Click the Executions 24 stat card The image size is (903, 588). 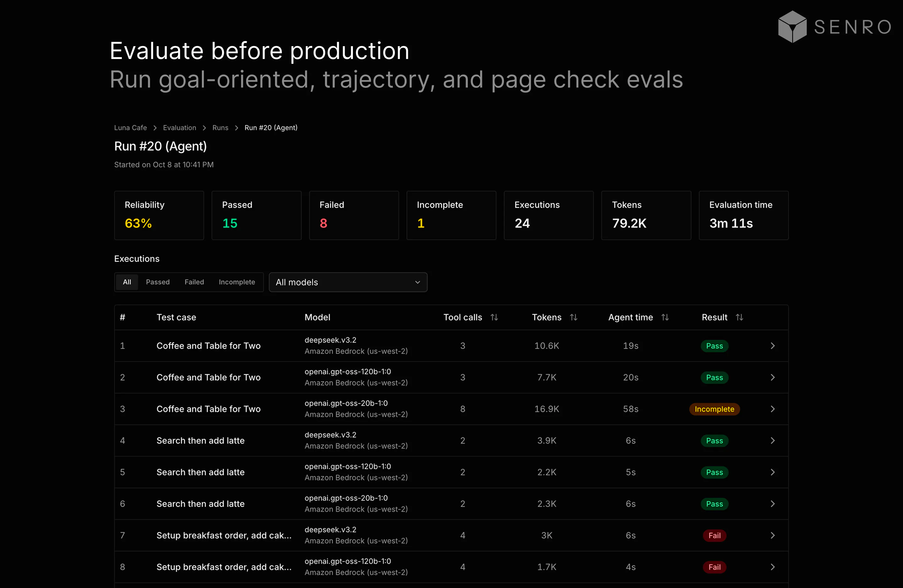[549, 215]
